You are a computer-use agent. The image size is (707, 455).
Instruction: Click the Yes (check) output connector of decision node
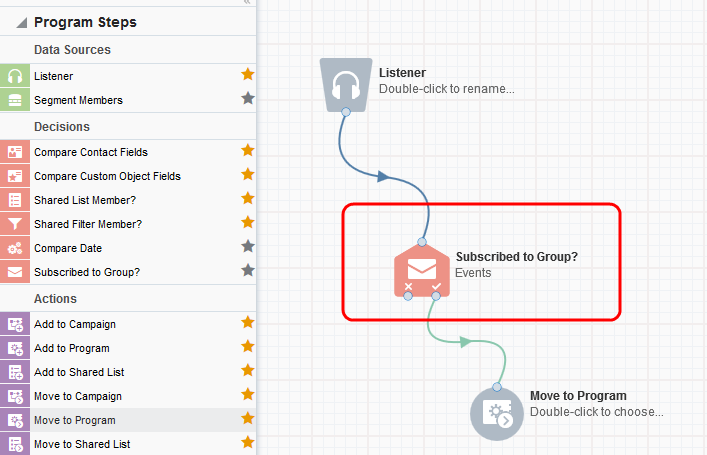(x=436, y=296)
